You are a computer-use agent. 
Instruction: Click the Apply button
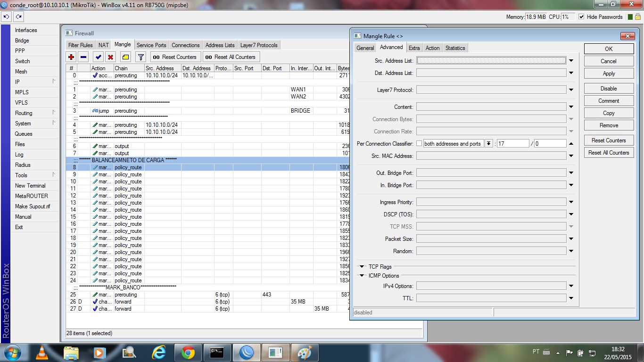[609, 74]
